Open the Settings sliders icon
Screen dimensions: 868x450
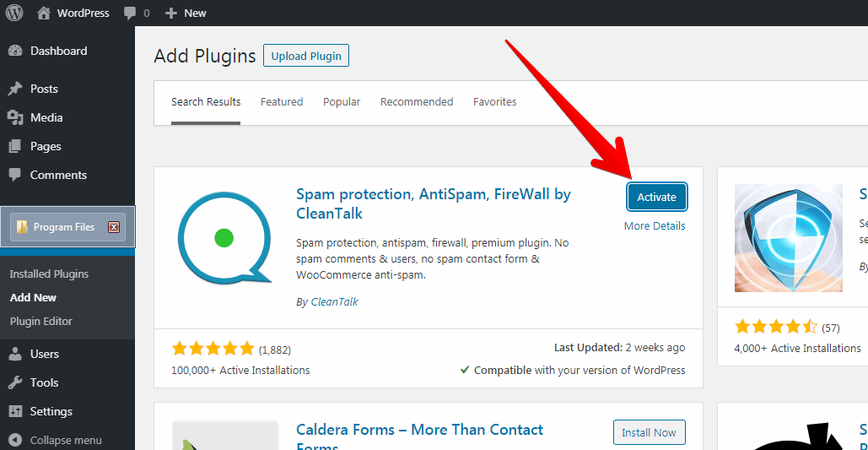15,411
